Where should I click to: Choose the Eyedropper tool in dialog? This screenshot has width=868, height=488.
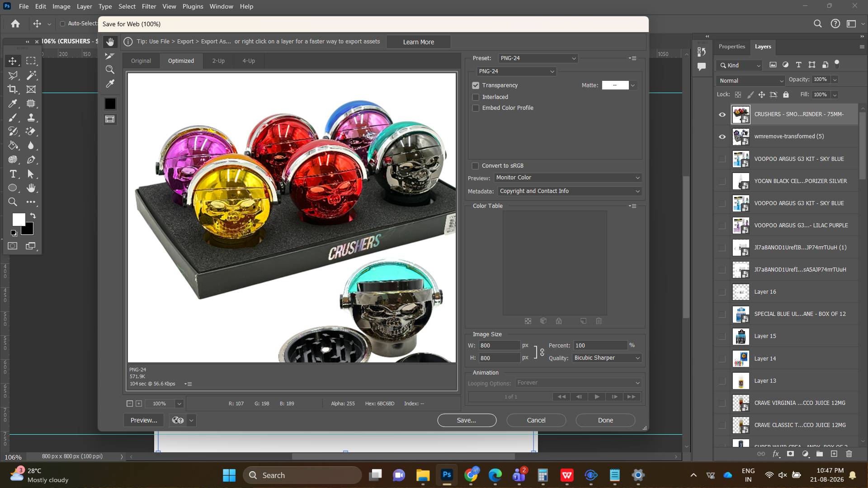[110, 84]
